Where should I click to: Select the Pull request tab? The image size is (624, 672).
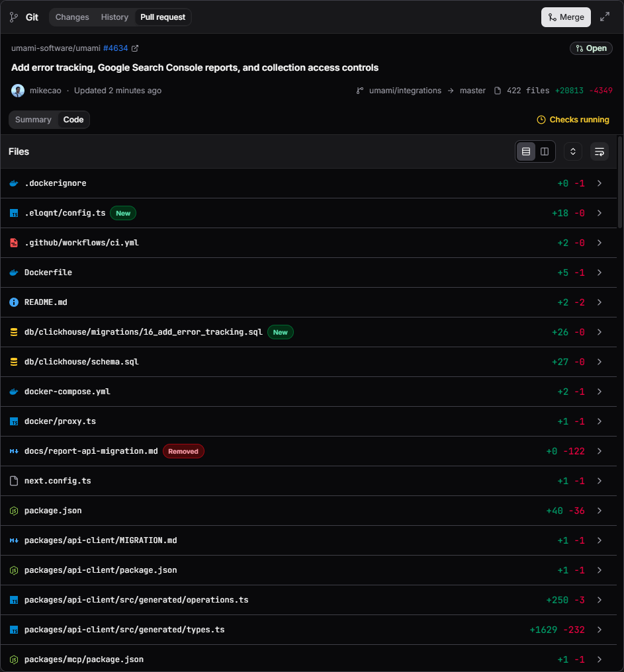pos(163,17)
